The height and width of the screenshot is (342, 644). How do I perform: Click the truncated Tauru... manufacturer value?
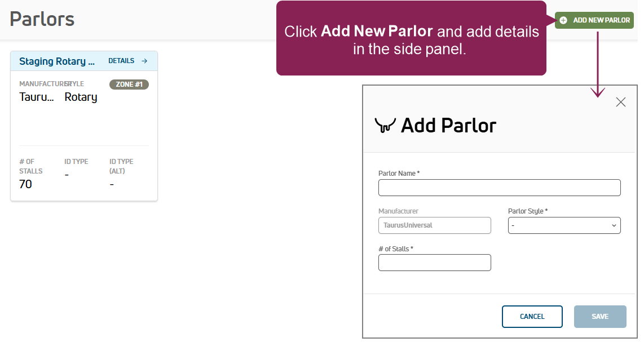pyautogui.click(x=37, y=97)
